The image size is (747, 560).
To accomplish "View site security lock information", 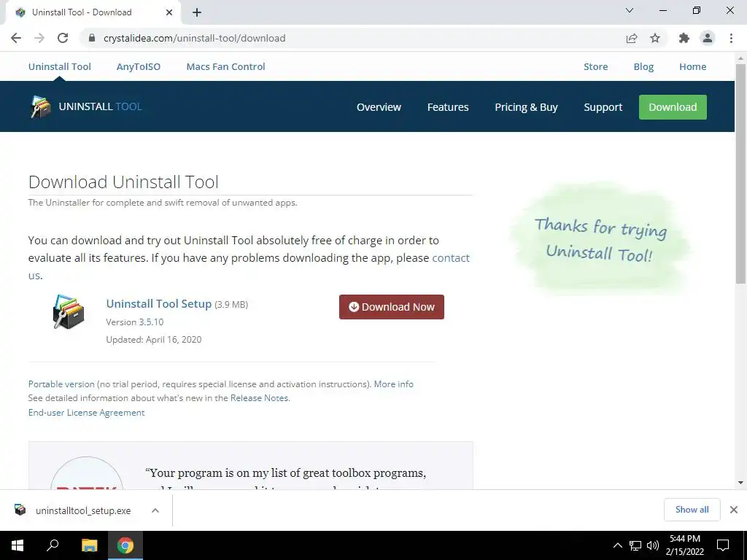I will 92,38.
